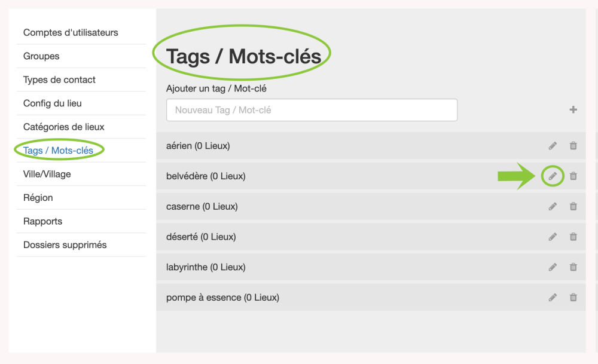598x364 pixels.
Task: Delete the labyrinthe tag
Action: pyautogui.click(x=573, y=267)
